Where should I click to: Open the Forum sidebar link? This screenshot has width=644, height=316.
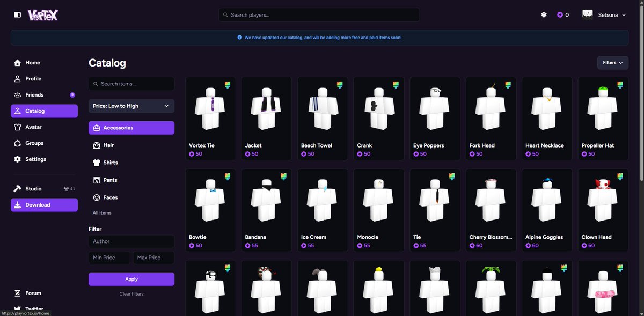pyautogui.click(x=44, y=293)
